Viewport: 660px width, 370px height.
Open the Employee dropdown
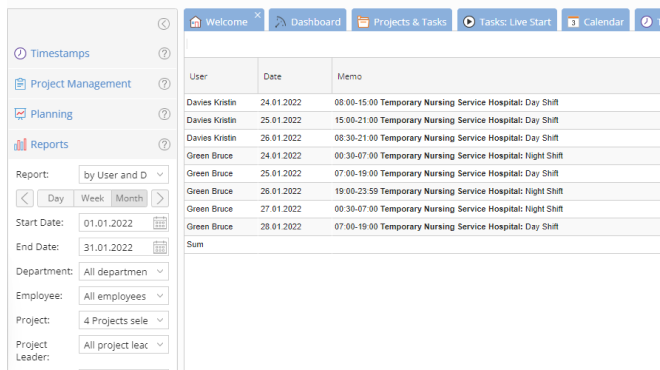point(124,296)
